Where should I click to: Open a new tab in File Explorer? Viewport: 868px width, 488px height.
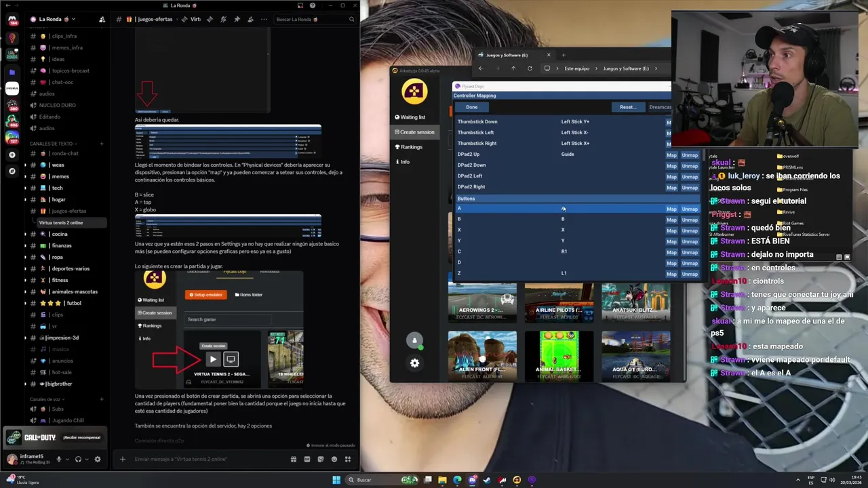point(563,55)
